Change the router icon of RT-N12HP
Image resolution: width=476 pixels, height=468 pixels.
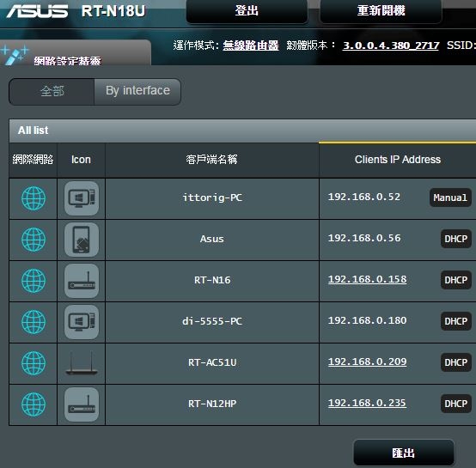[82, 404]
